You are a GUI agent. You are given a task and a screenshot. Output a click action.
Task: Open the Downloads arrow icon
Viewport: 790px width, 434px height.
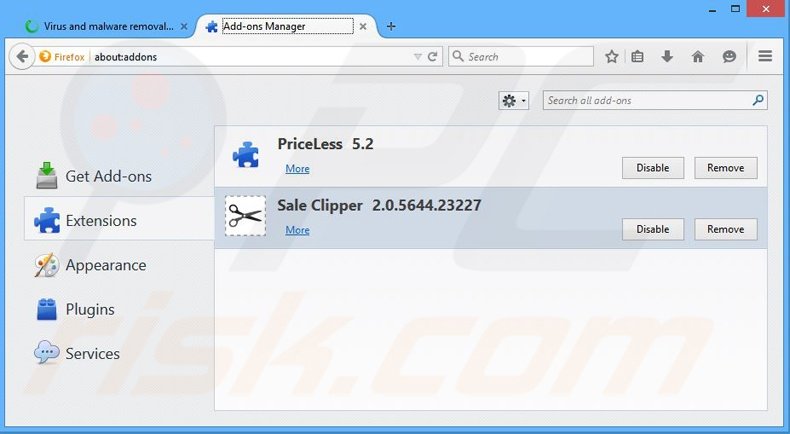click(667, 56)
